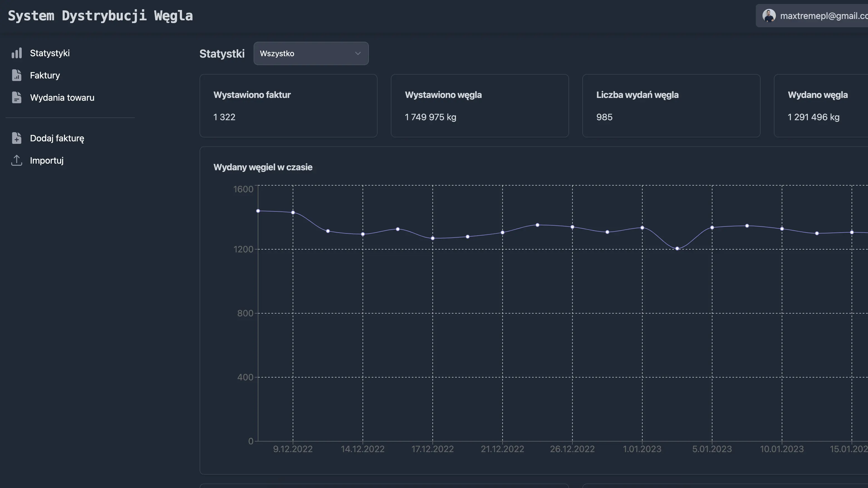Click the value 1 322
The width and height of the screenshot is (868, 488).
click(x=224, y=117)
